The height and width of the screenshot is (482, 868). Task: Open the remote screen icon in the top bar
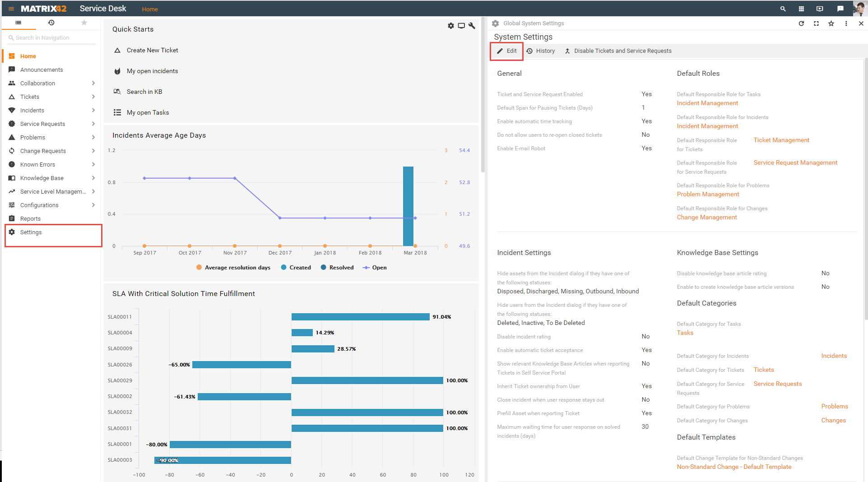pyautogui.click(x=820, y=9)
